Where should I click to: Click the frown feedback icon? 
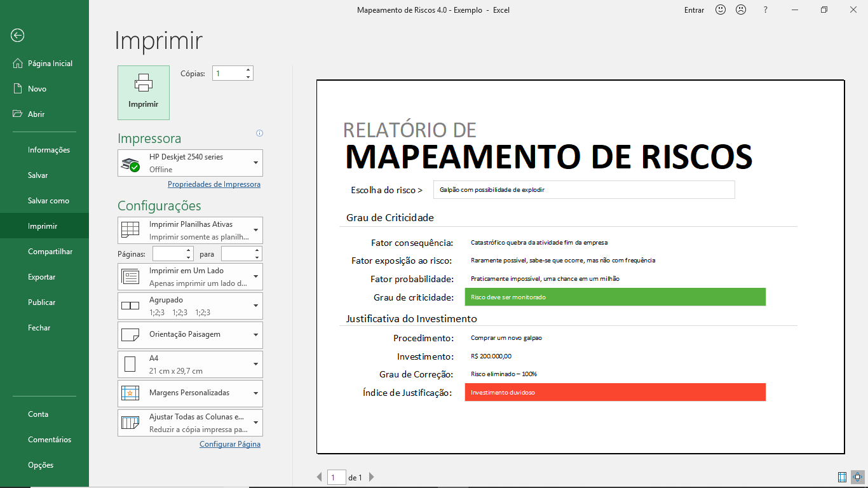(x=741, y=10)
